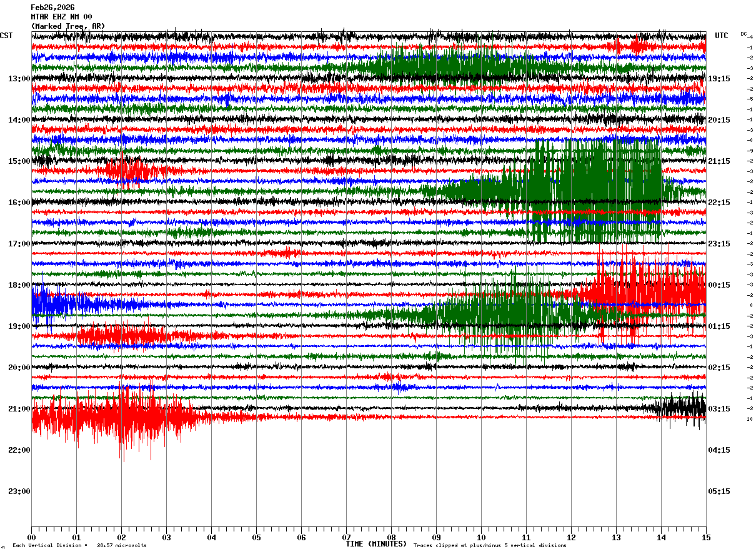Click the 22:15 UTC time label
756x554 pixels.
(x=719, y=203)
